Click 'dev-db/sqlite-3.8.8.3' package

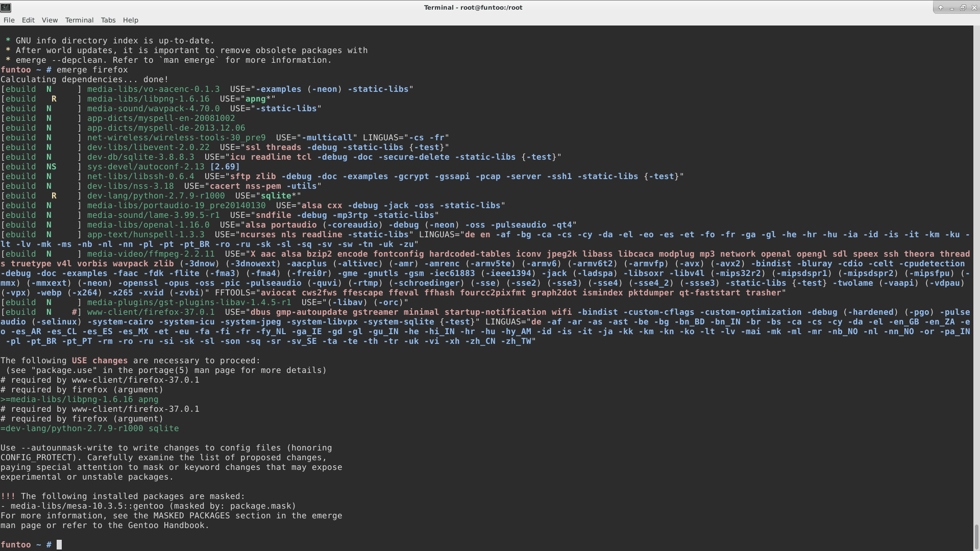[x=141, y=157]
